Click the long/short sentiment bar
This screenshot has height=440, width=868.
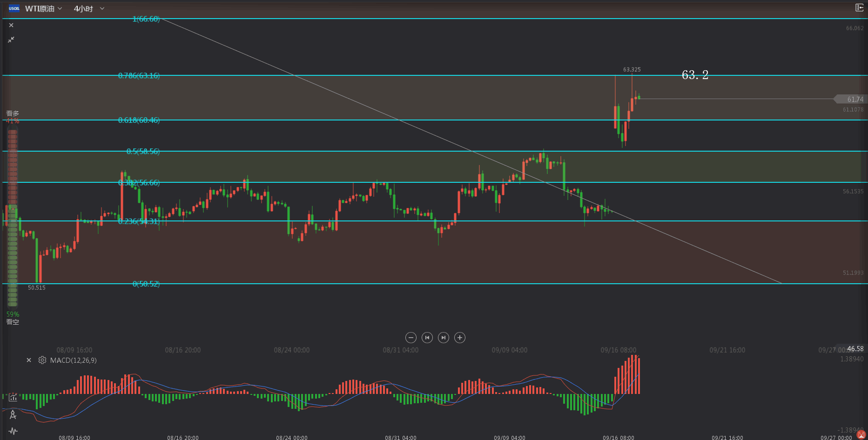(x=13, y=218)
